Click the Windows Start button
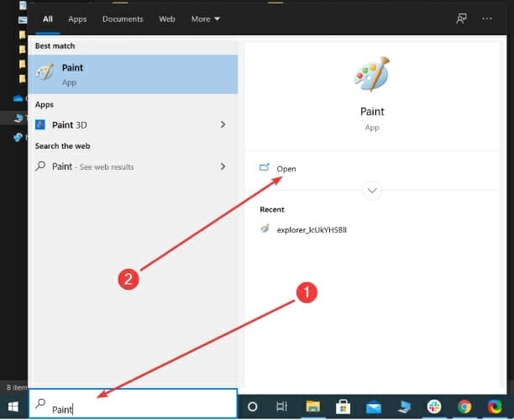The width and height of the screenshot is (514, 420). (x=13, y=407)
